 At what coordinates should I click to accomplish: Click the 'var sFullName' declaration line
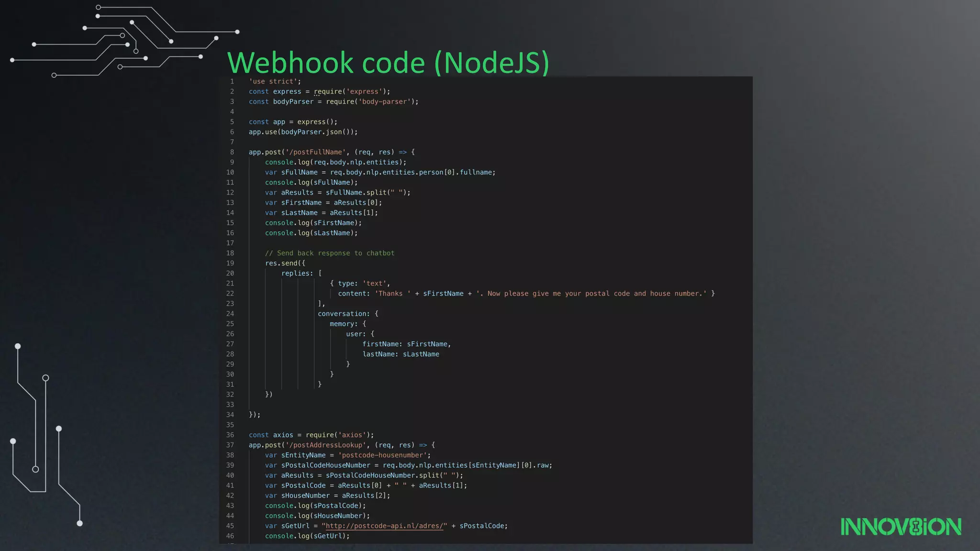pos(380,172)
